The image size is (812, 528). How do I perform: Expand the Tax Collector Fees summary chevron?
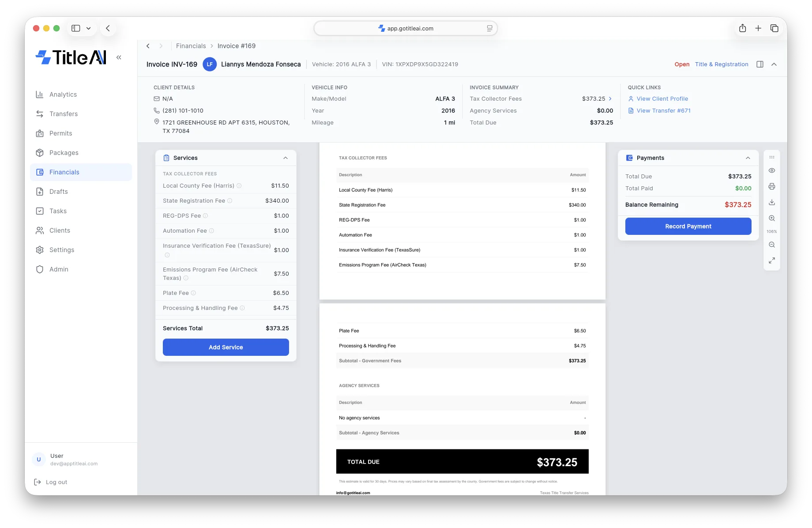(x=610, y=99)
